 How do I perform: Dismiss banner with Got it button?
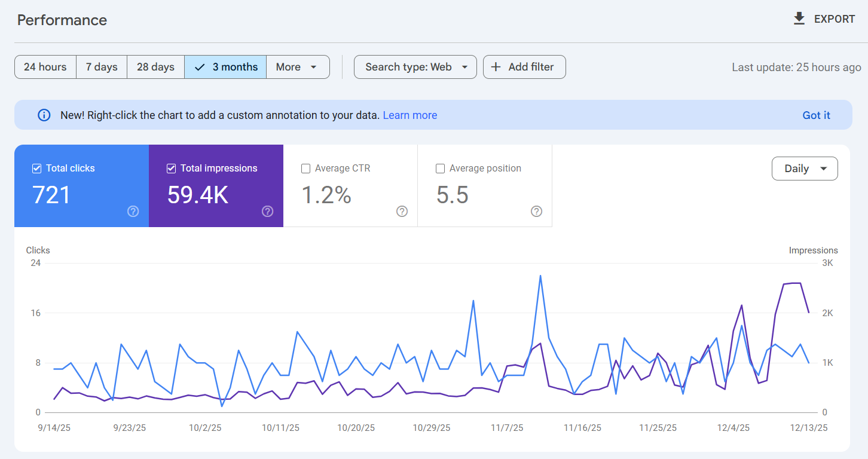tap(816, 115)
